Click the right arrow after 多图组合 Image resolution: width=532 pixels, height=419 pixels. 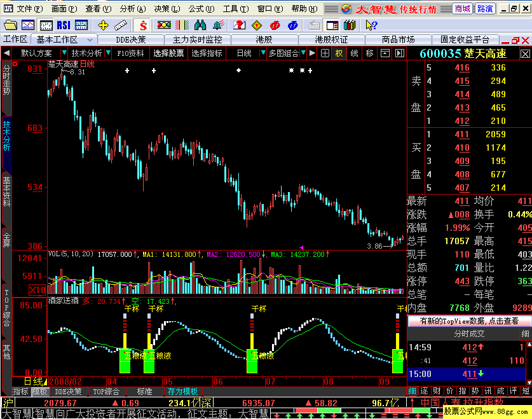312,53
